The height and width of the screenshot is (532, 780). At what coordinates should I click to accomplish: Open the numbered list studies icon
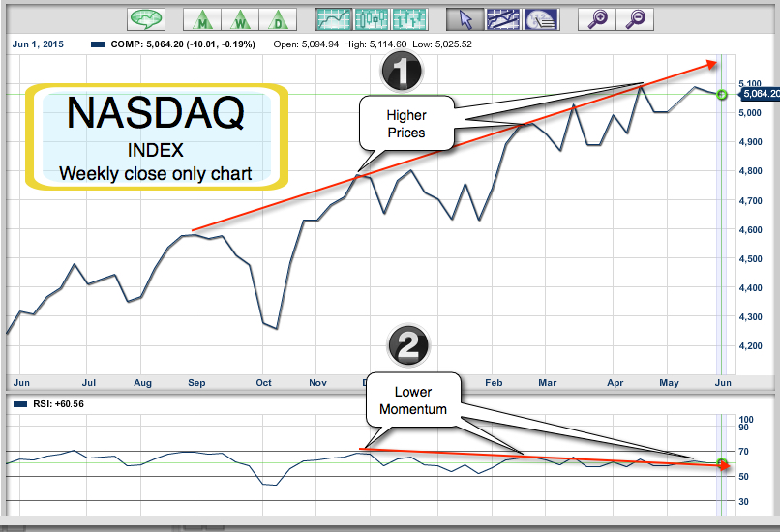541,19
